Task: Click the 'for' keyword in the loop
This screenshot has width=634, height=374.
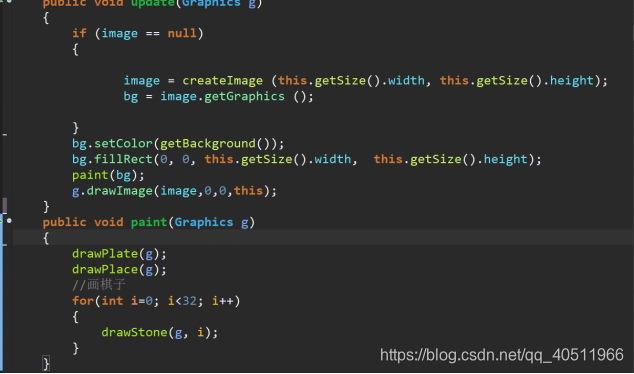Action: pos(83,301)
